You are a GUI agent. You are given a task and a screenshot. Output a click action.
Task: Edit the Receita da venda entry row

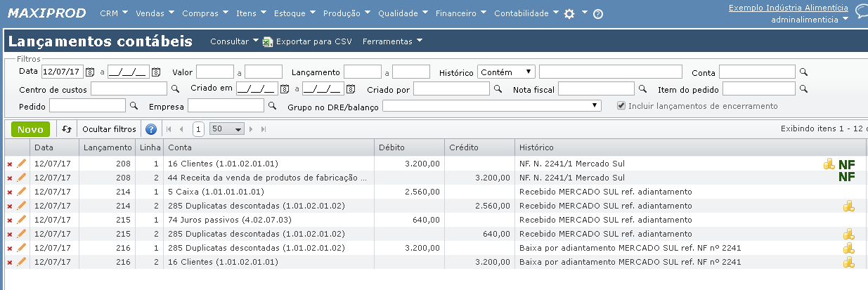22,177
